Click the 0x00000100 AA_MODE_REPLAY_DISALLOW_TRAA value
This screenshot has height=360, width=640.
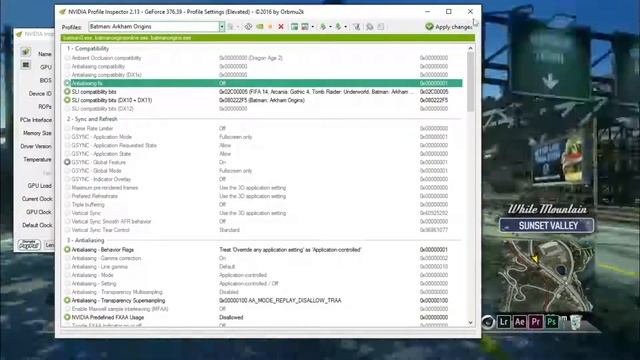(280, 300)
